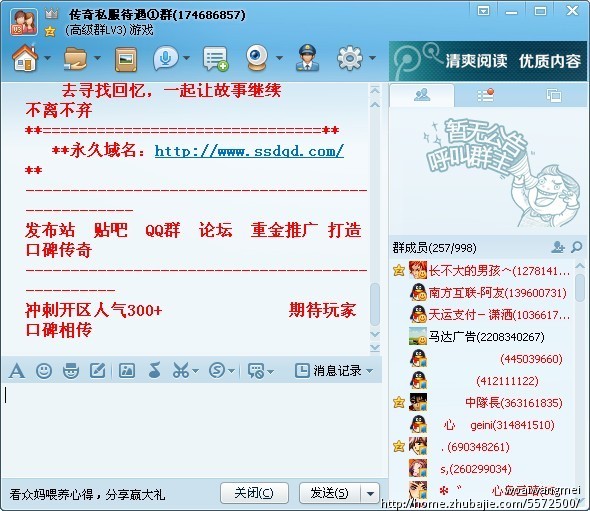Open the group message board icon
Screen dimensions: 590x511
coord(215,59)
